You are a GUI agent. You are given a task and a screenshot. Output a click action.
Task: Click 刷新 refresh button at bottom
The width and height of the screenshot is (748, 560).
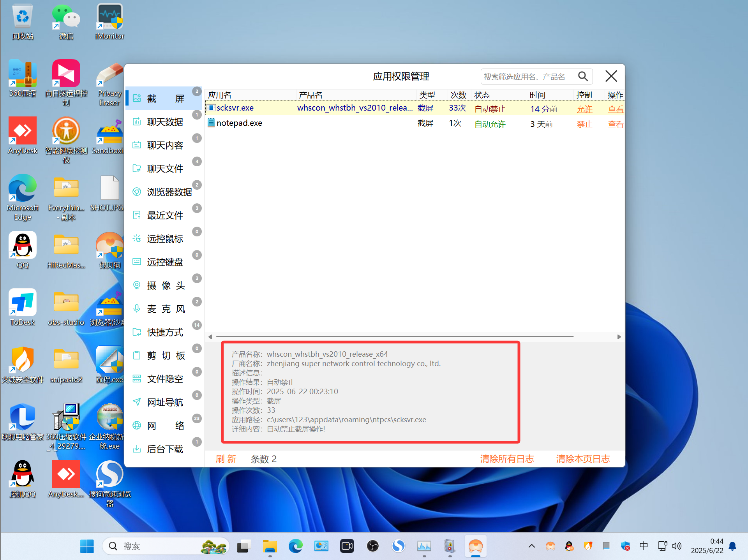coord(226,459)
